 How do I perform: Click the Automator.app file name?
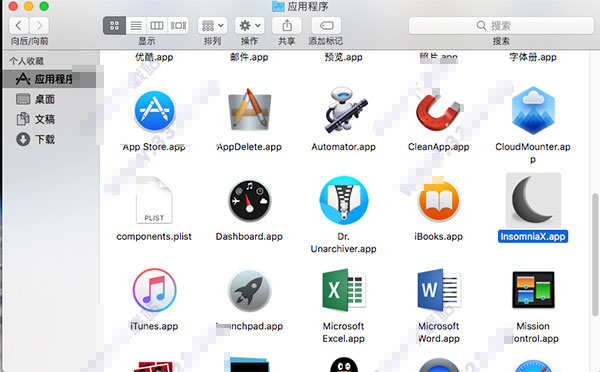click(x=344, y=147)
